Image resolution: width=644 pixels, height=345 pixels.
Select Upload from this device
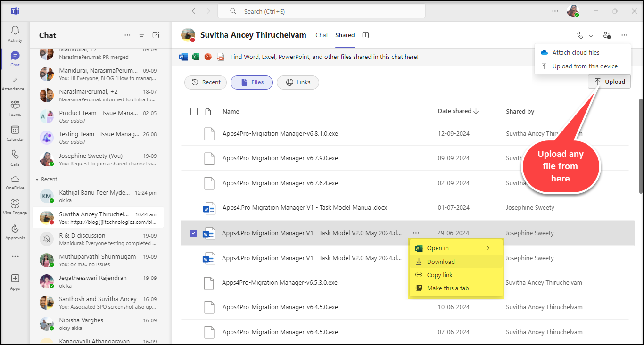click(x=585, y=66)
